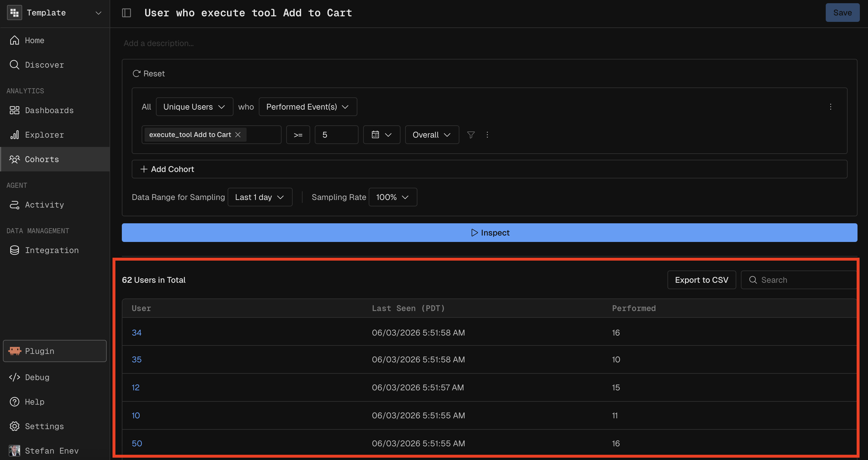Click Performed value 11 for user 10
Screen dimensions: 868x460
point(615,415)
